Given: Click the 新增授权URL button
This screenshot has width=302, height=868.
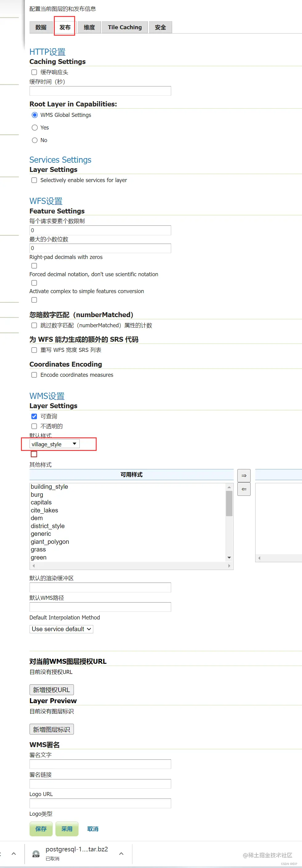Looking at the screenshot, I should pos(52,690).
